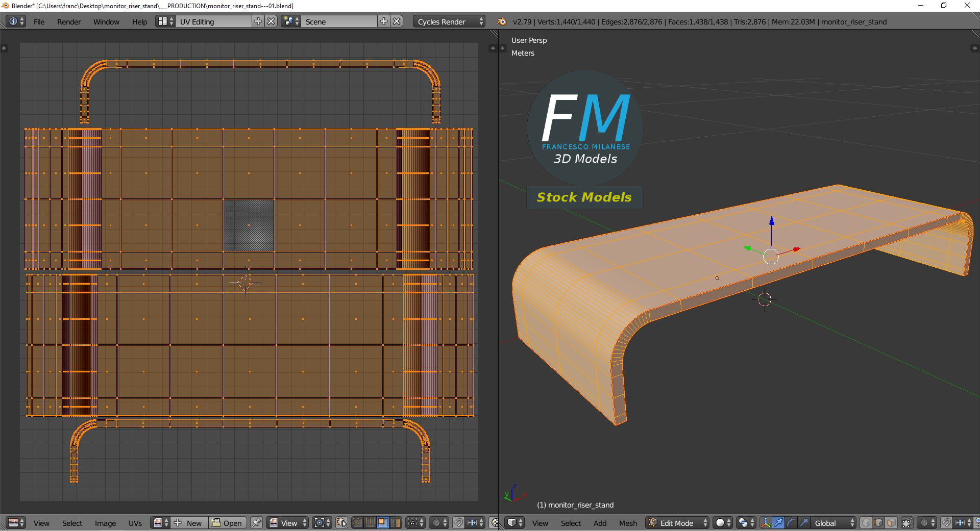Select the UV island select mode icon
Viewport: 980px width, 531px height.
coord(396,523)
